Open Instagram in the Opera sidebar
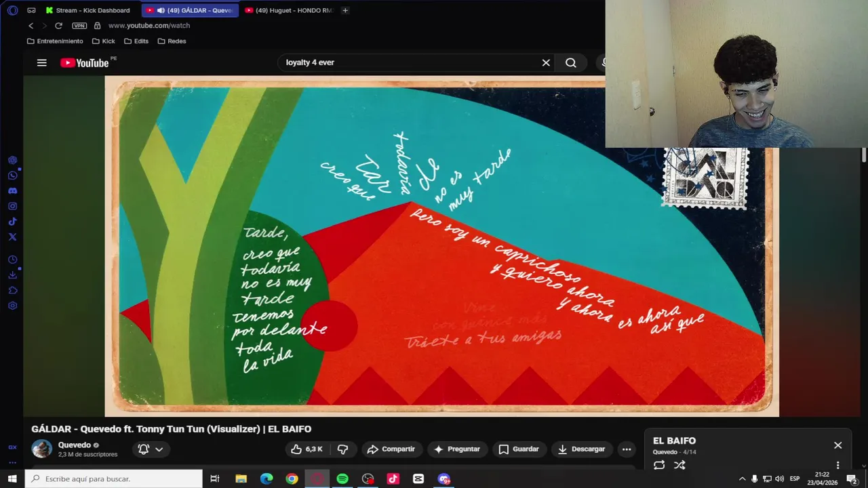 pyautogui.click(x=12, y=206)
